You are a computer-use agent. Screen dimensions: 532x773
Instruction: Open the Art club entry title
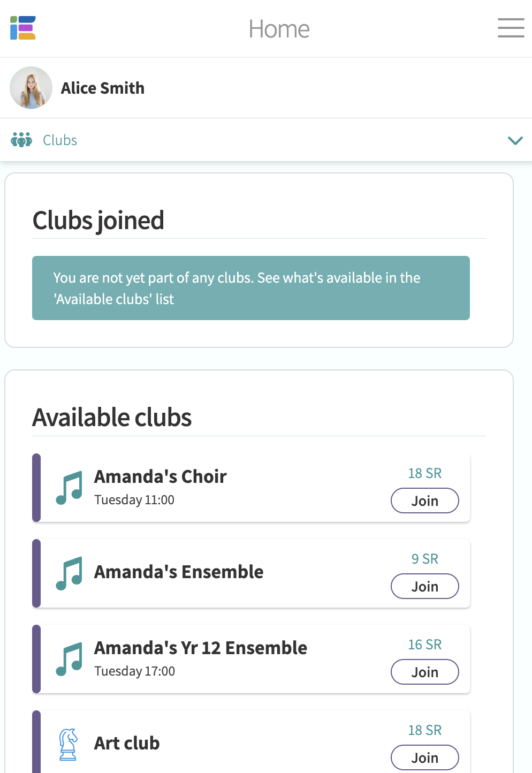coord(127,743)
